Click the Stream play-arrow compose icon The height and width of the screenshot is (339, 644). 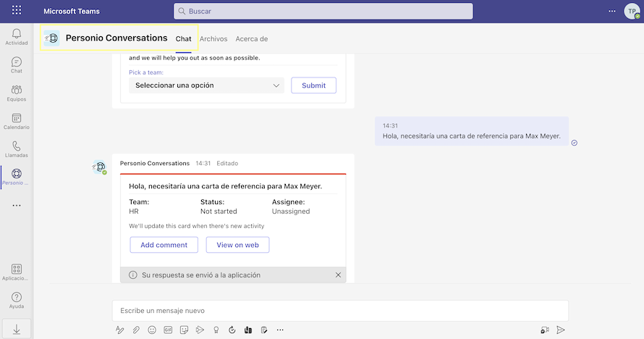200,330
